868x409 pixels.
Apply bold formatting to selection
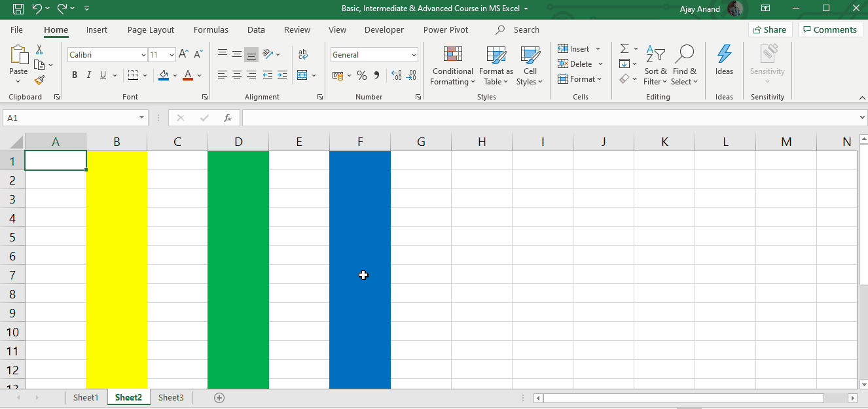click(74, 75)
